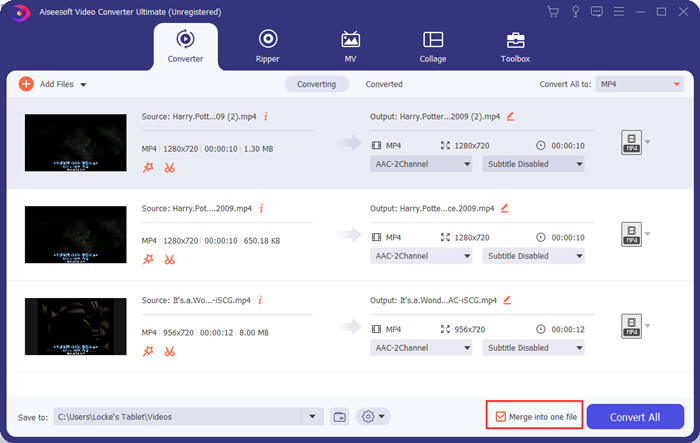Click the Add Files button
Image resolution: width=700 pixels, height=443 pixels.
tap(52, 85)
